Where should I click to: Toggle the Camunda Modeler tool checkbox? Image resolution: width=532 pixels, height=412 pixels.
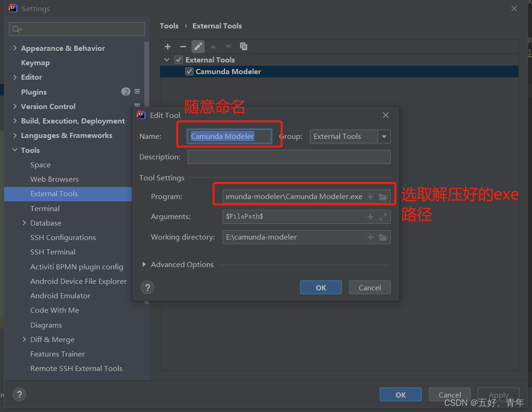tap(189, 72)
